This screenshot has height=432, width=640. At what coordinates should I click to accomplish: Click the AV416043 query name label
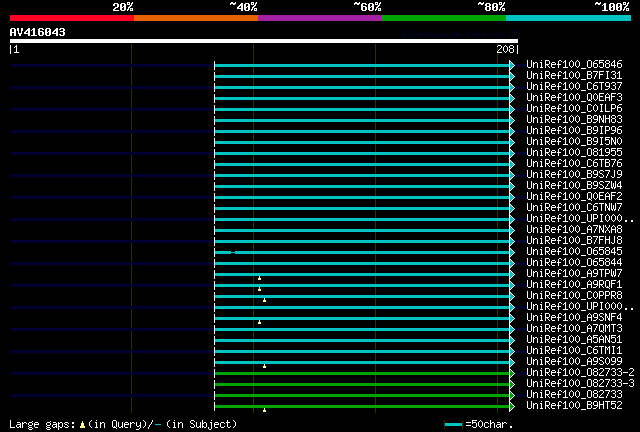click(38, 32)
